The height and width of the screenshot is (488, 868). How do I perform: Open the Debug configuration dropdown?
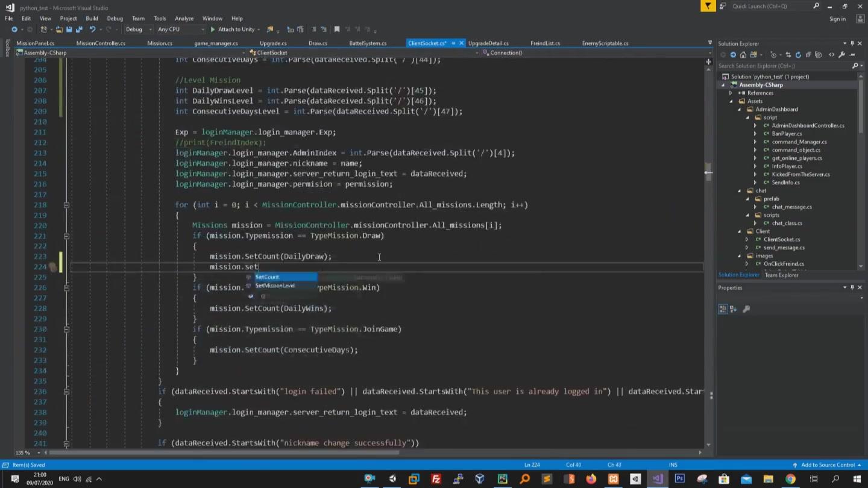click(139, 30)
